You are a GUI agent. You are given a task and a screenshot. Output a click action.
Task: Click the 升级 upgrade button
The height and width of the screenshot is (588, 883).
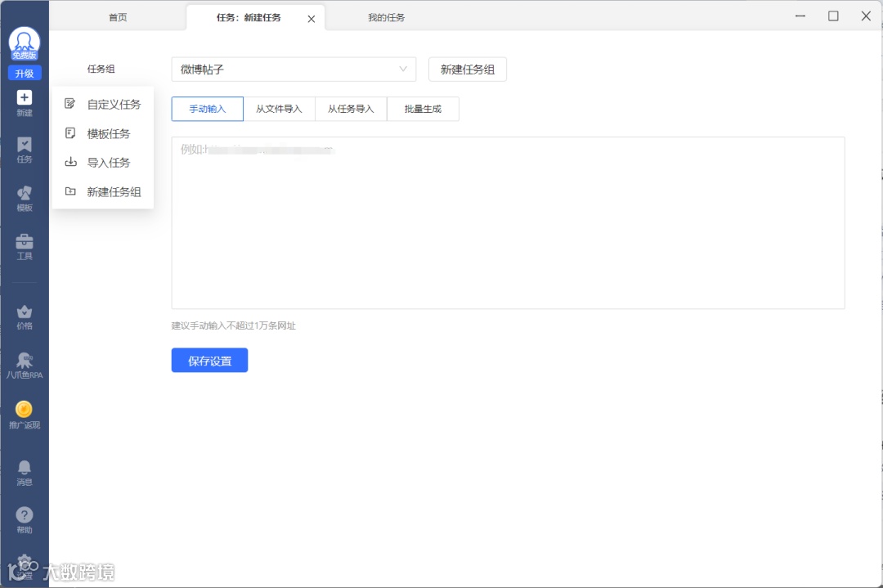tap(25, 74)
